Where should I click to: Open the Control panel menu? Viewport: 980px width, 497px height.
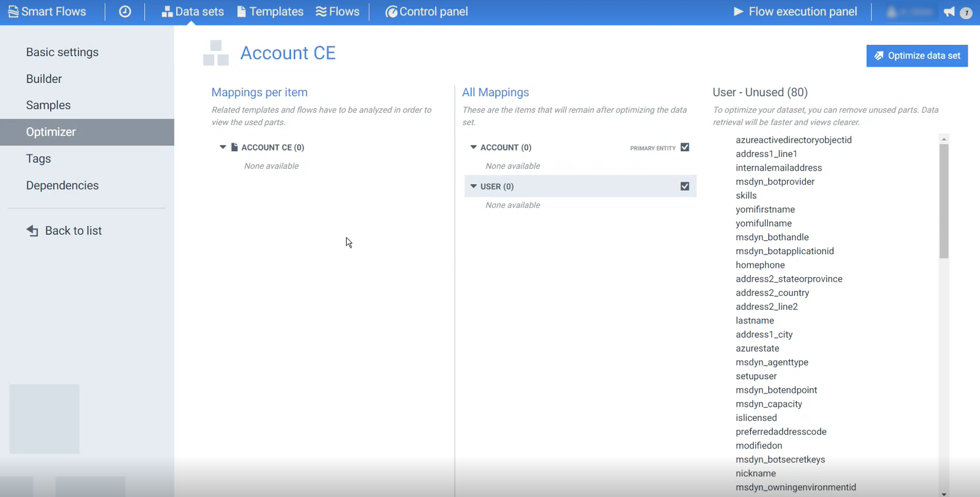click(x=427, y=12)
